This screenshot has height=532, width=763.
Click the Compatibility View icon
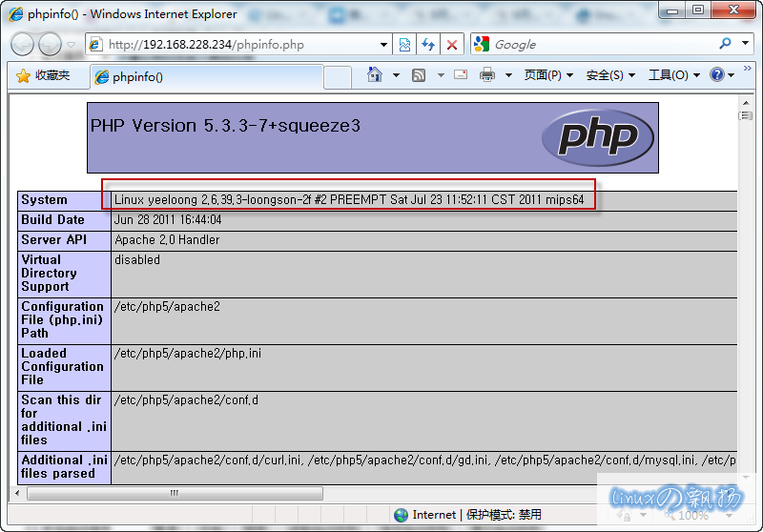point(405,45)
